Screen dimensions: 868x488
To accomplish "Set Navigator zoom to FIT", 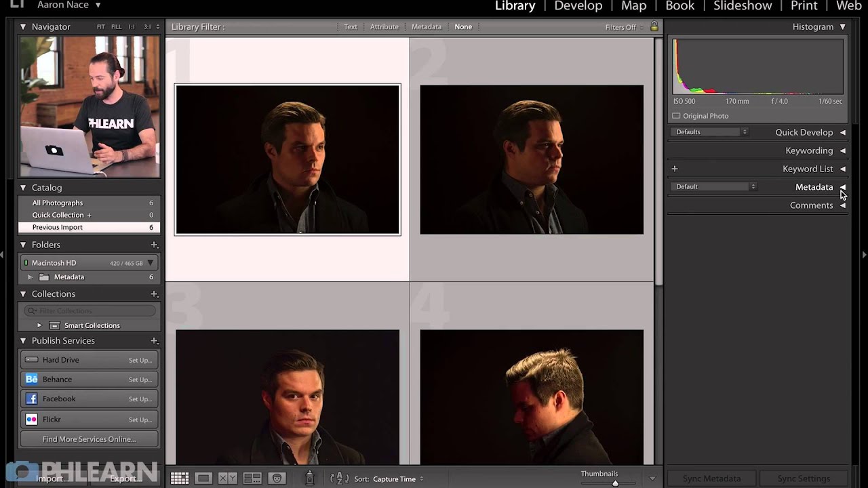I will pyautogui.click(x=101, y=27).
